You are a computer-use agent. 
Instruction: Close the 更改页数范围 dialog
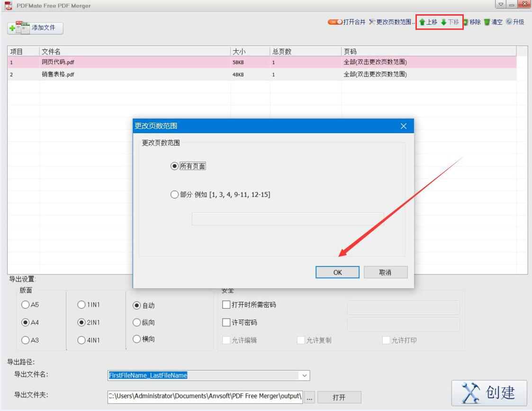click(x=404, y=126)
